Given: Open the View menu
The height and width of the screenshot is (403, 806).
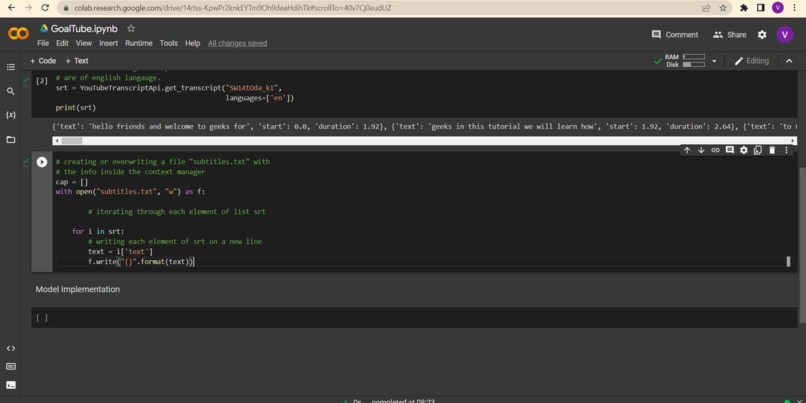Looking at the screenshot, I should pyautogui.click(x=84, y=43).
